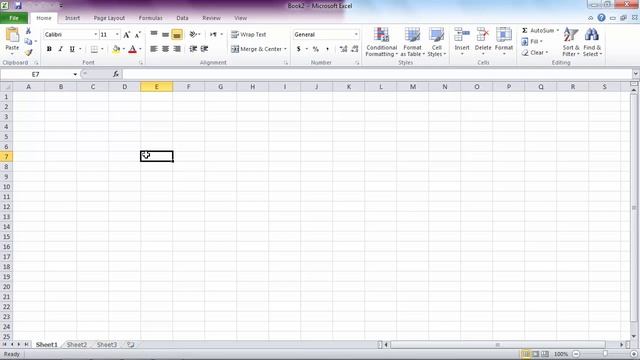The height and width of the screenshot is (360, 640).
Task: Expand AutoSum dropdown arrow
Action: pyautogui.click(x=558, y=31)
